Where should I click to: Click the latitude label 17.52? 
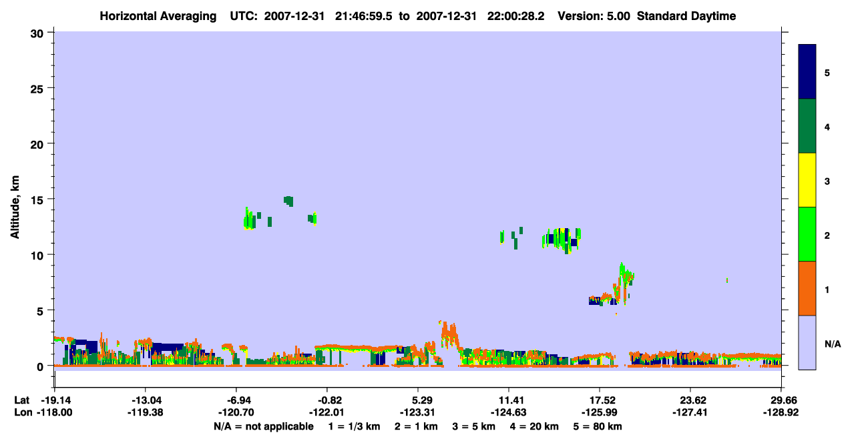(600, 400)
